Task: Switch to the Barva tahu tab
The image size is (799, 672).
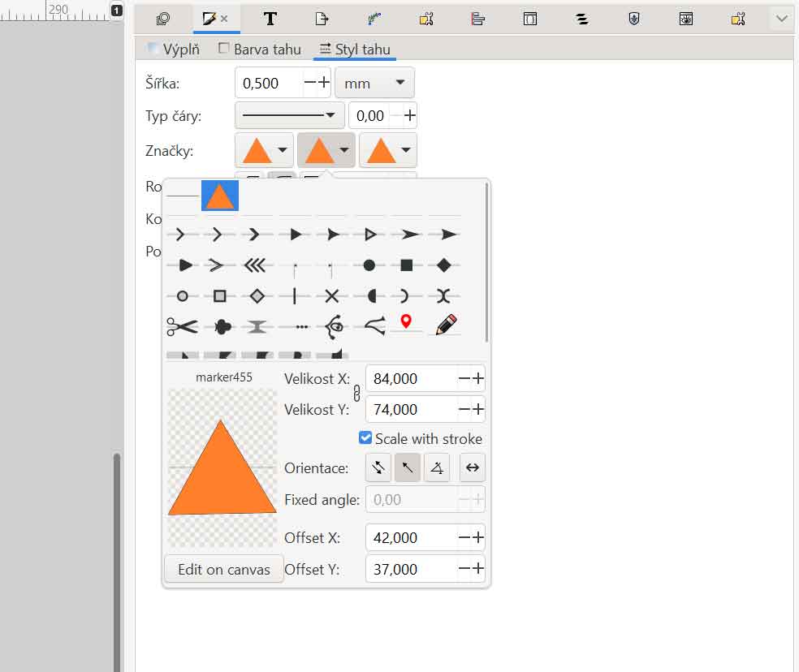Action: pos(260,50)
